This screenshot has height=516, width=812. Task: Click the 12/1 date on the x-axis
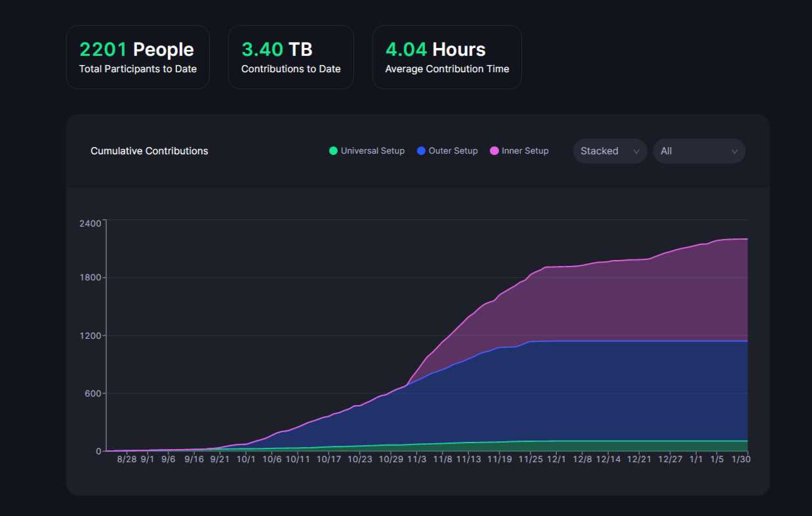pos(557,460)
